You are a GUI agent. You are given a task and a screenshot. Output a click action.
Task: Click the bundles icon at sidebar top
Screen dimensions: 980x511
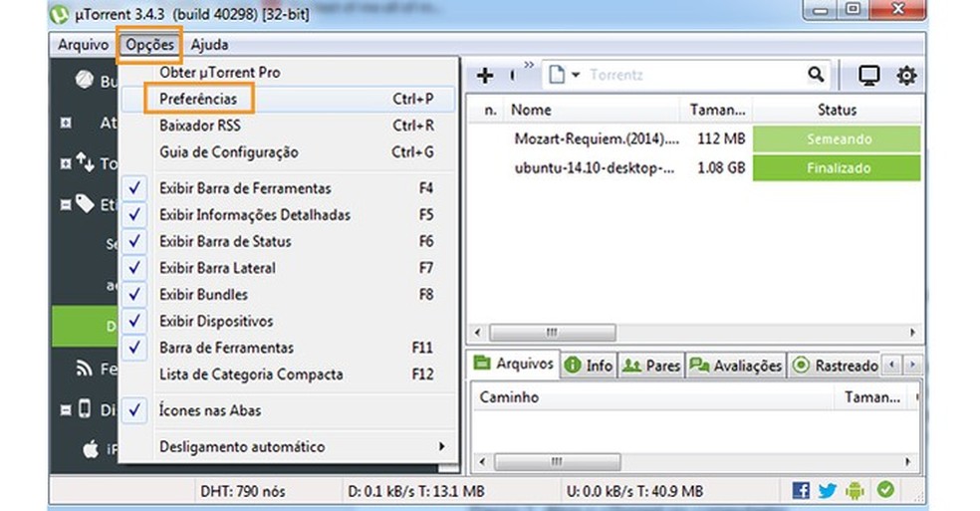coord(85,80)
